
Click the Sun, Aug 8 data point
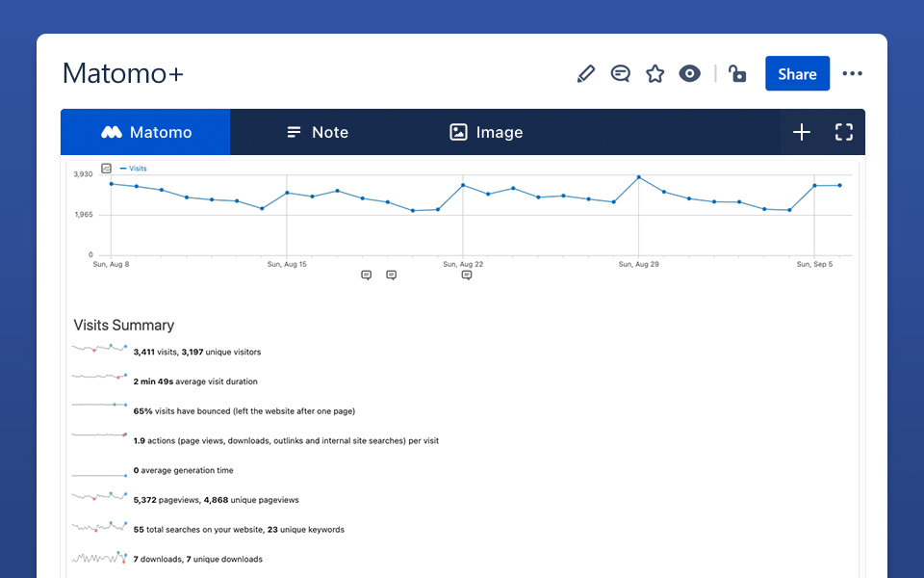[112, 184]
